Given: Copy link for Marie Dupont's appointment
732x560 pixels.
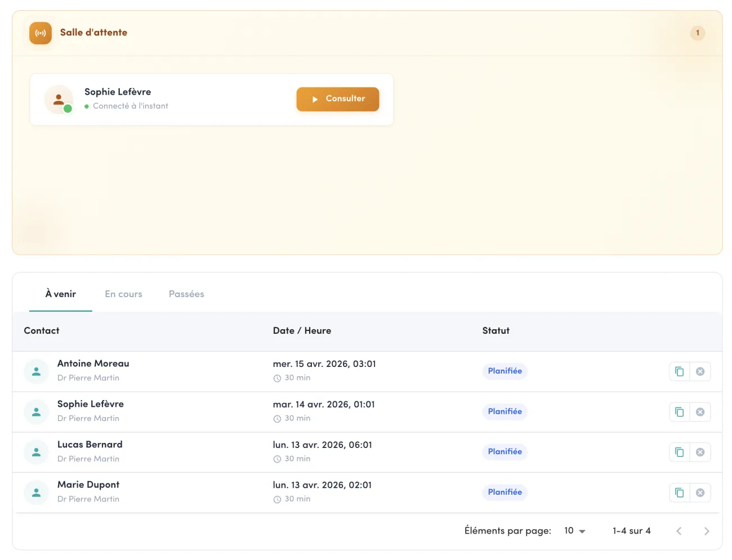Looking at the screenshot, I should [x=680, y=492].
